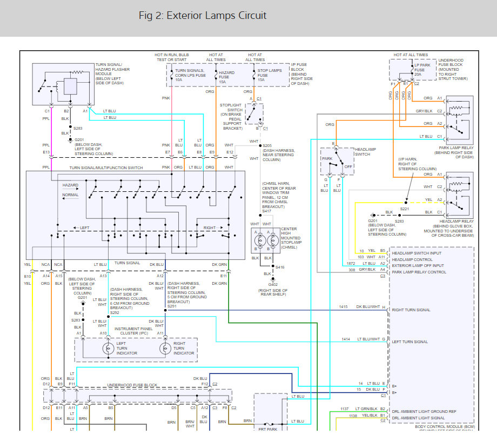The height and width of the screenshot is (448, 497).
Task: Click the 'TURN SIGNALS, CORN LPS FUSE 10A' label
Action: (190, 75)
